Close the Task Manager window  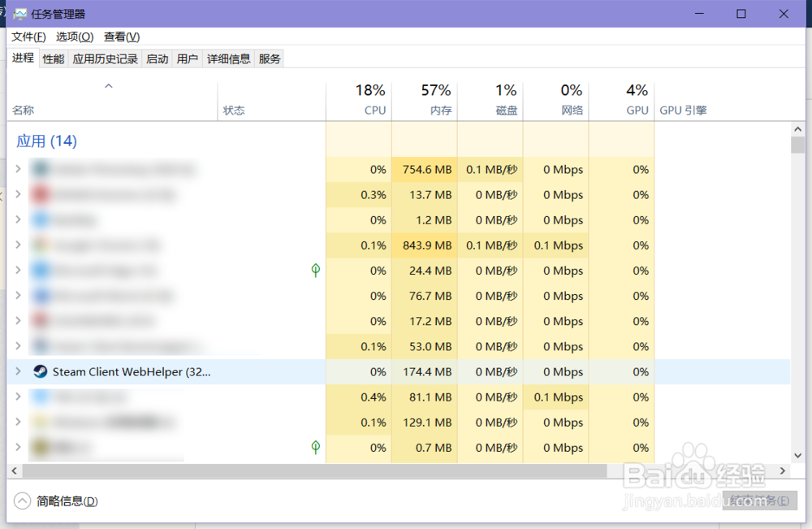coord(784,14)
